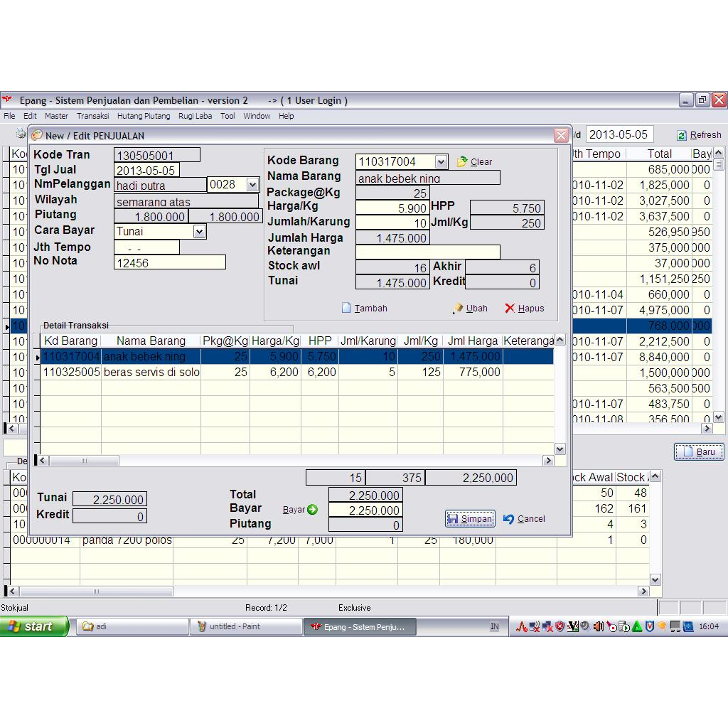The width and height of the screenshot is (728, 728).
Task: Cancel the penjualan dialog
Action: [x=524, y=518]
